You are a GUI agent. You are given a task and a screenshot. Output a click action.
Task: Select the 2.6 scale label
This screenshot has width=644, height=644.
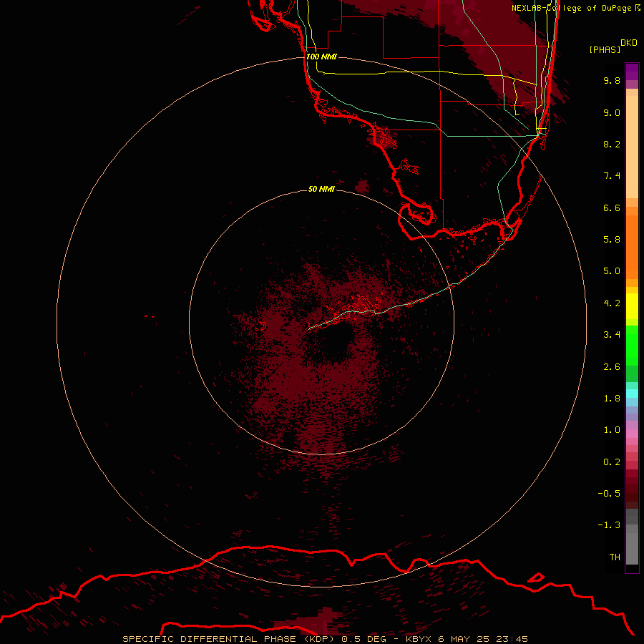click(x=612, y=367)
